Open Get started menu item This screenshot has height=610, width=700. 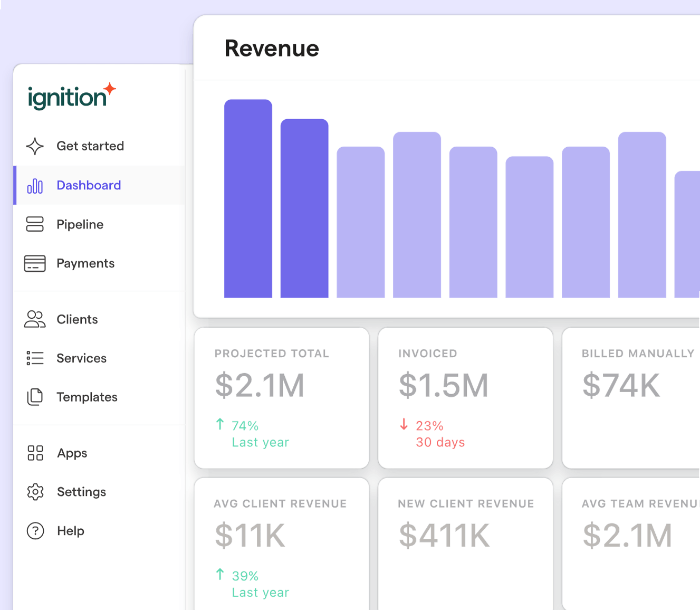99,146
